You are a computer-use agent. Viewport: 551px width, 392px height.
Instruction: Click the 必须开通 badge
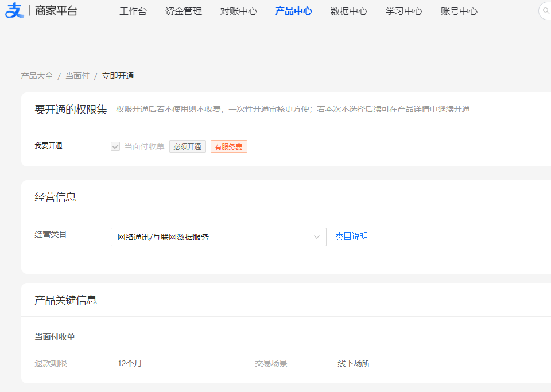pos(187,146)
